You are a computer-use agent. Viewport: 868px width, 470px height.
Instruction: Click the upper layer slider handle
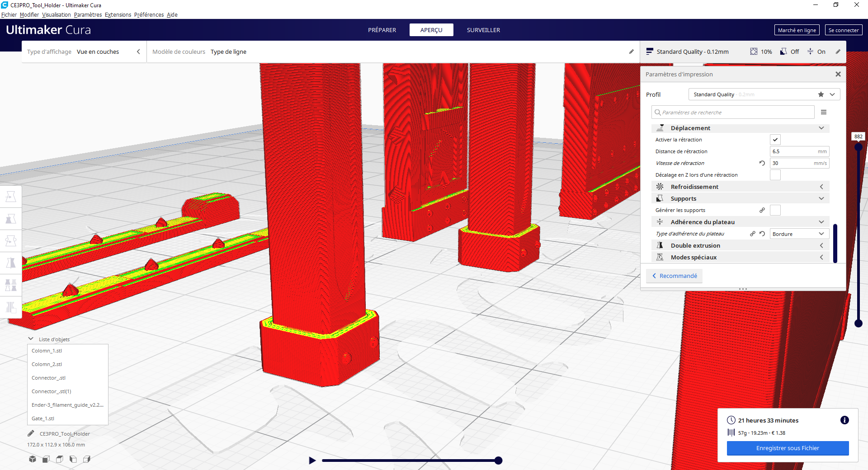click(x=859, y=147)
